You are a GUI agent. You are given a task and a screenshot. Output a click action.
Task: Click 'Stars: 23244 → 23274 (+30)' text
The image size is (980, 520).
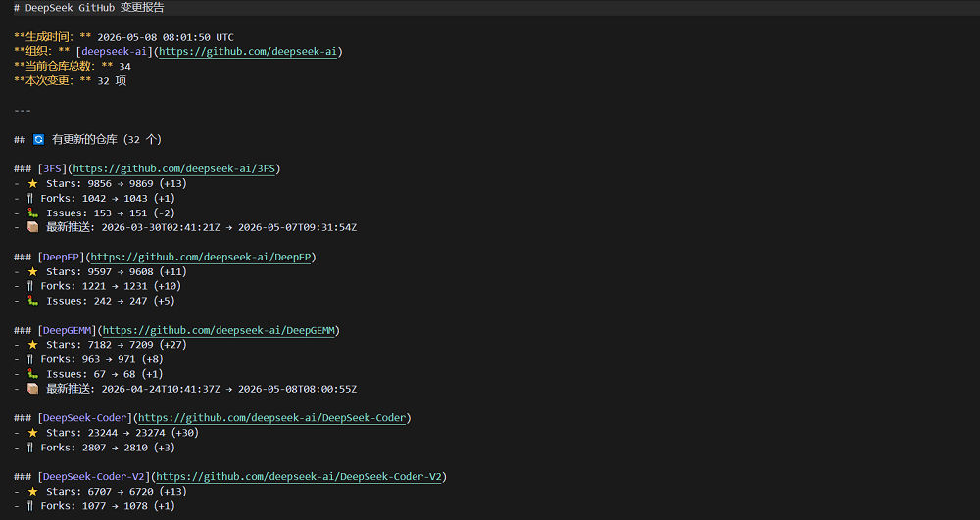(x=122, y=433)
